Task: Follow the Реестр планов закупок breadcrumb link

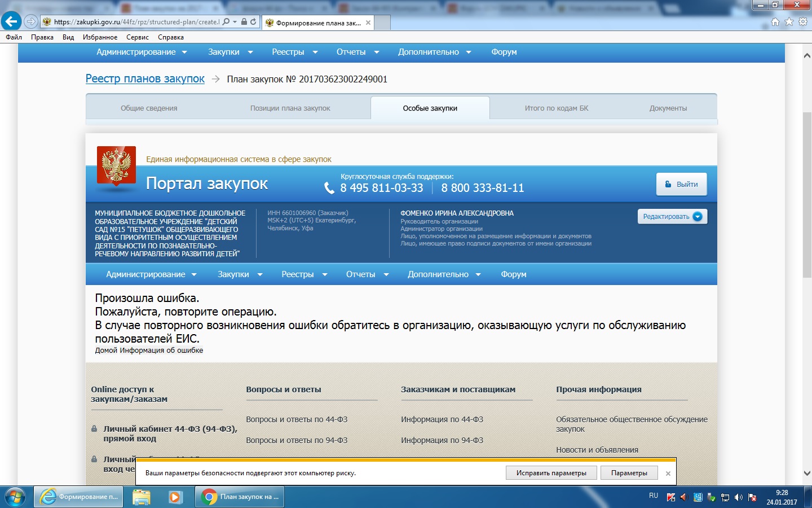Action: tap(145, 79)
